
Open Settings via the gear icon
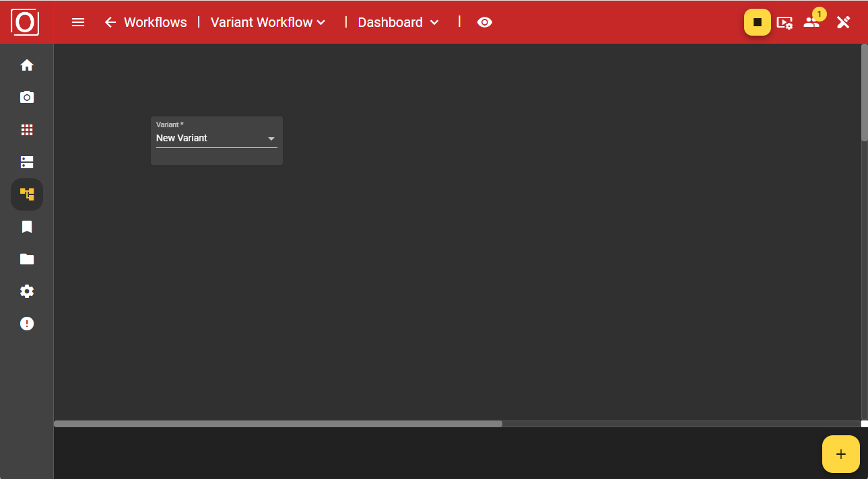click(x=27, y=291)
